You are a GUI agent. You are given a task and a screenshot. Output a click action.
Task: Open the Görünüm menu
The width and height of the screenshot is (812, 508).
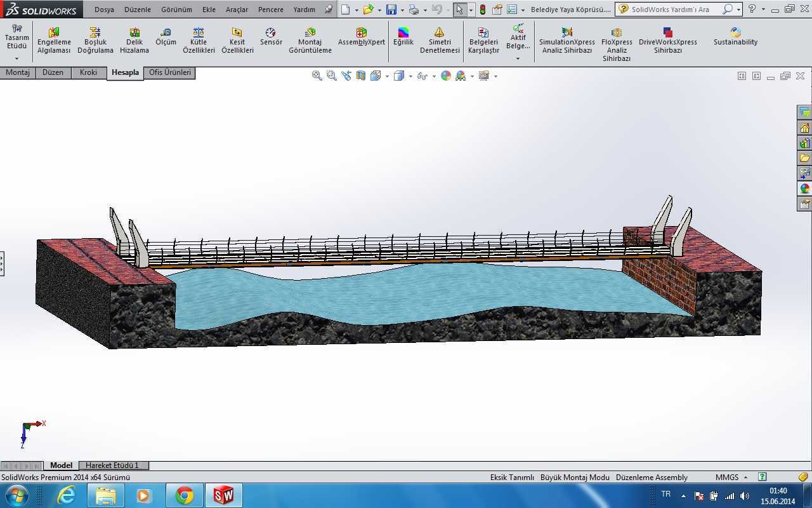[x=176, y=10]
